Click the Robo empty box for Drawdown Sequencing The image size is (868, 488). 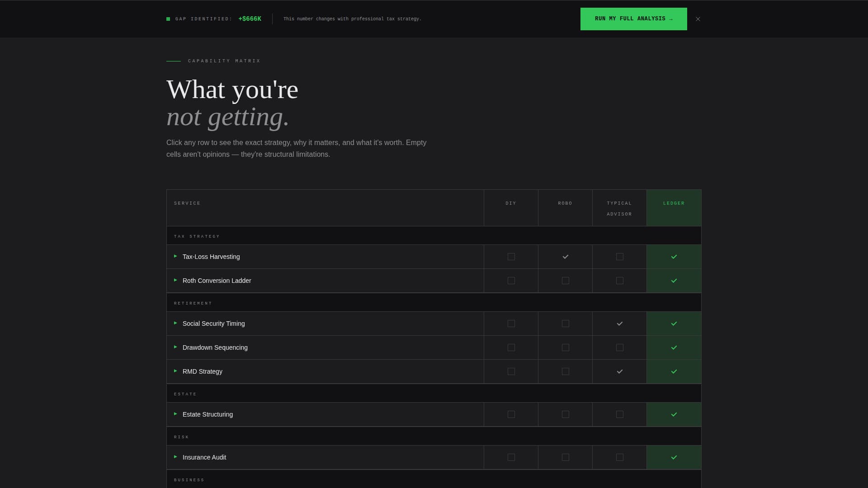565,347
